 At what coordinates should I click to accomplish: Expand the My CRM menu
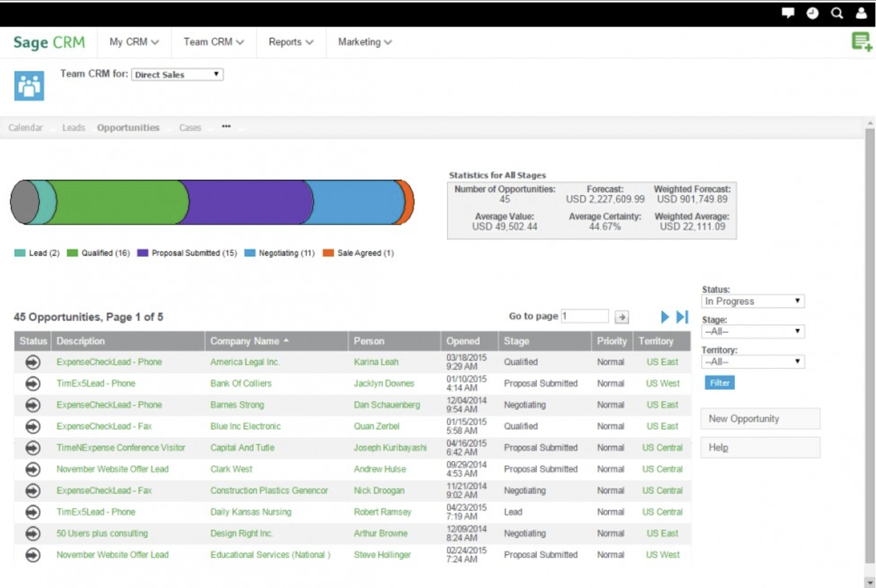(134, 42)
